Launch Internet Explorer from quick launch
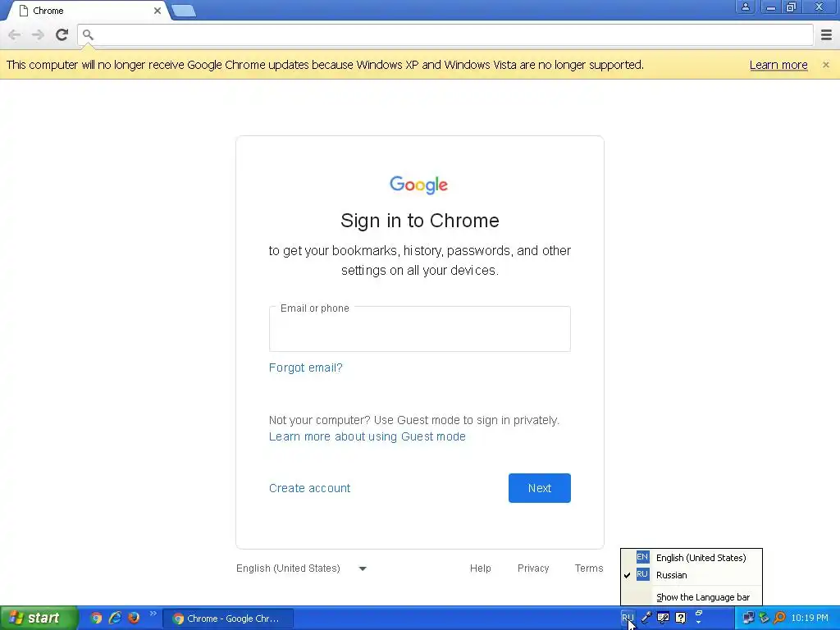The image size is (840, 630). coord(115,619)
